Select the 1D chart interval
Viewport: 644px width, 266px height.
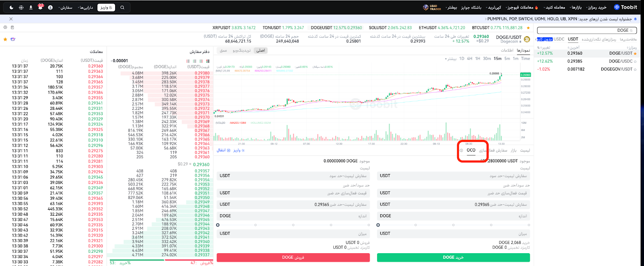[x=462, y=59]
